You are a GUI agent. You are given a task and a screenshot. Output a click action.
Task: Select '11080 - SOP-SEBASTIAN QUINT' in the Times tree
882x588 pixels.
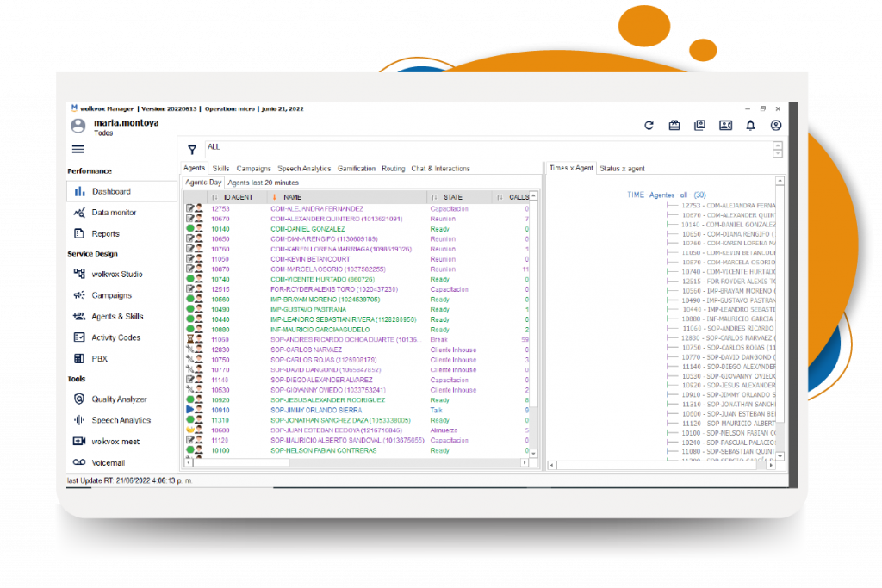[729, 451]
